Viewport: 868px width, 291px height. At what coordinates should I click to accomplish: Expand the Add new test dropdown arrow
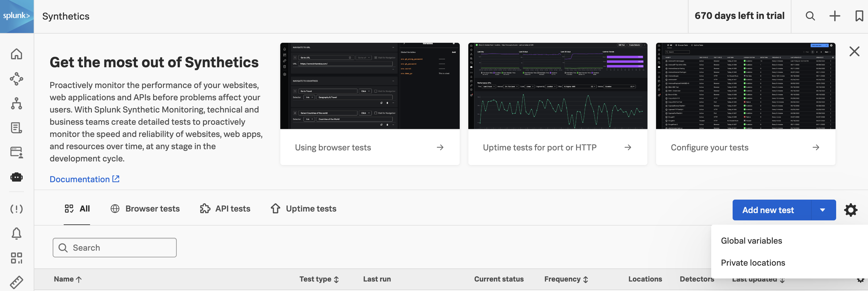(x=822, y=210)
